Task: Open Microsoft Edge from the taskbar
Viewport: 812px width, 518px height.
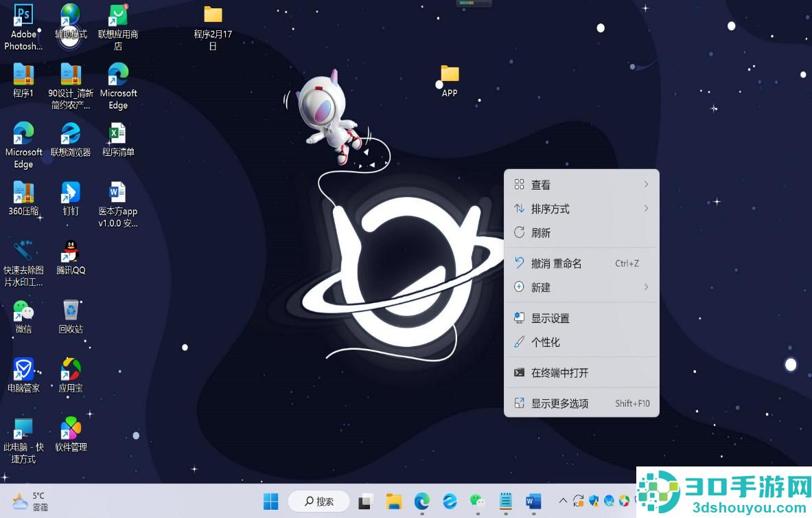Action: click(421, 502)
